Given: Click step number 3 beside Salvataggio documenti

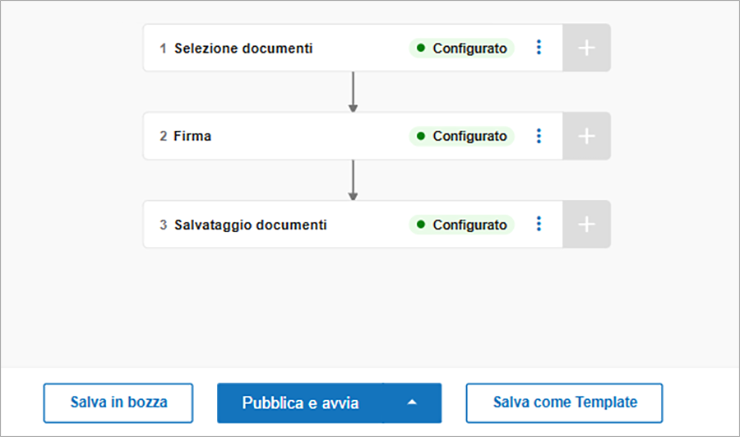Looking at the screenshot, I should pyautogui.click(x=163, y=224).
